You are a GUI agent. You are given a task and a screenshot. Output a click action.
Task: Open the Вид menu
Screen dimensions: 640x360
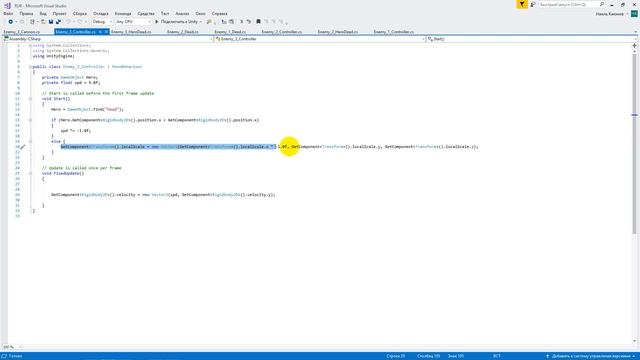43,13
